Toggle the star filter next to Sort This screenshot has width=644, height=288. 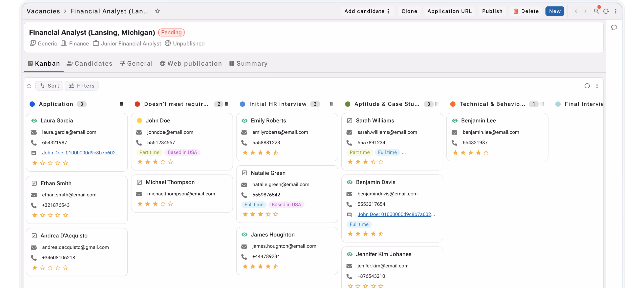[x=29, y=86]
